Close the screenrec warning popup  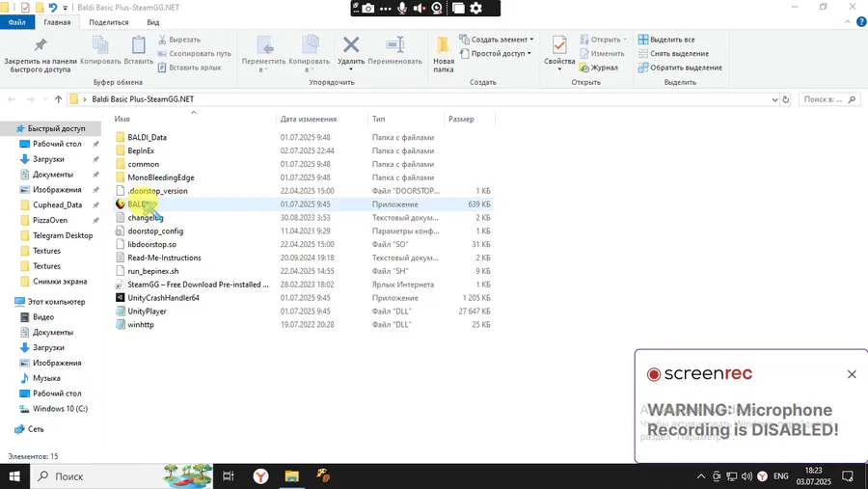(x=852, y=374)
